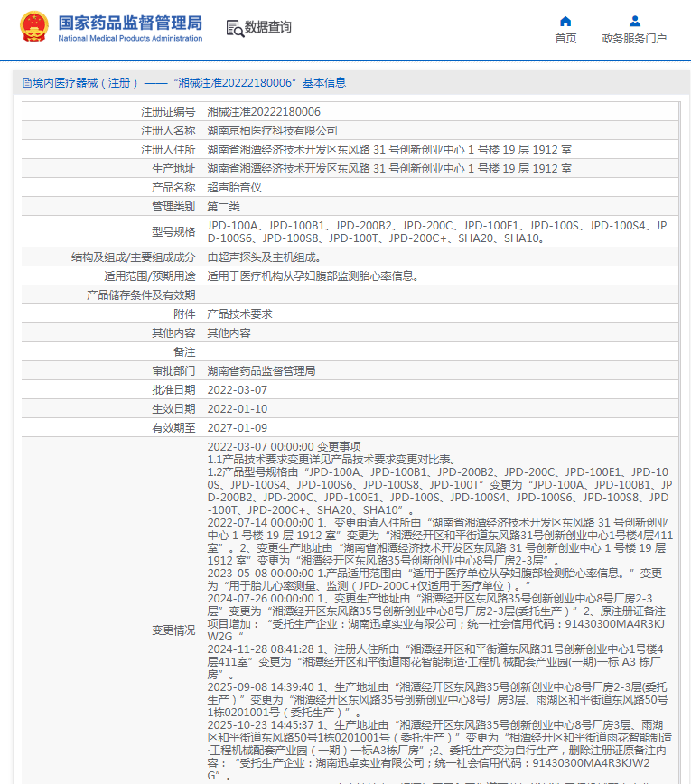Click approving department 湖南省药品监督管理局
The width and height of the screenshot is (691, 784).
[261, 371]
